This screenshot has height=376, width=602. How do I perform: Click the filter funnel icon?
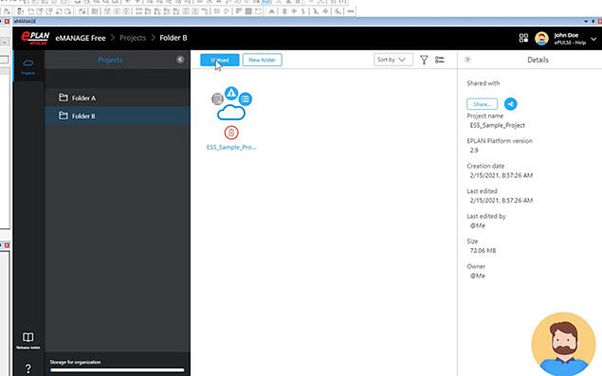tap(424, 60)
